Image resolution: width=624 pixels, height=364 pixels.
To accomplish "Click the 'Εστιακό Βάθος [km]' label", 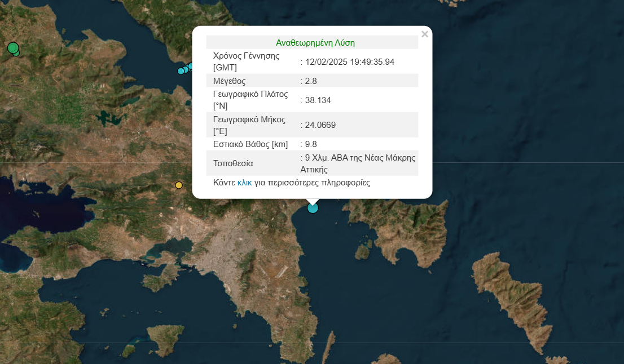I will pos(251,144).
